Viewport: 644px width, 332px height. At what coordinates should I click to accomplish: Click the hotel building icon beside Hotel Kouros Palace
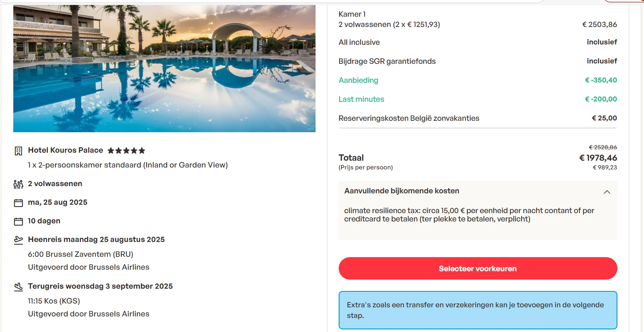pyautogui.click(x=18, y=150)
